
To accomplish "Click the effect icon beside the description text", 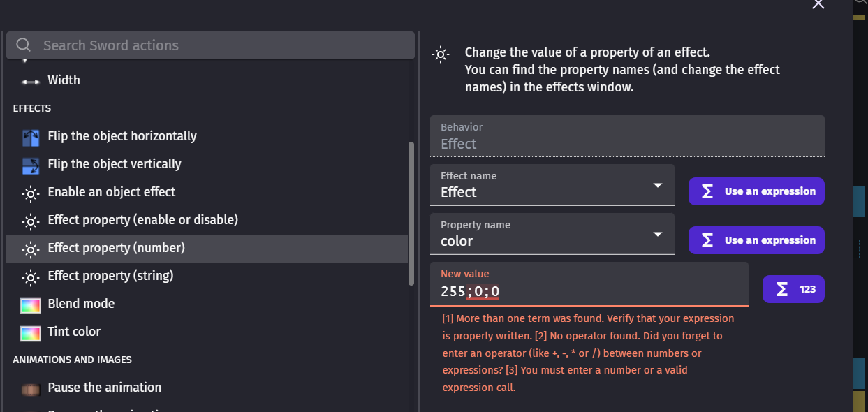I will coord(441,54).
